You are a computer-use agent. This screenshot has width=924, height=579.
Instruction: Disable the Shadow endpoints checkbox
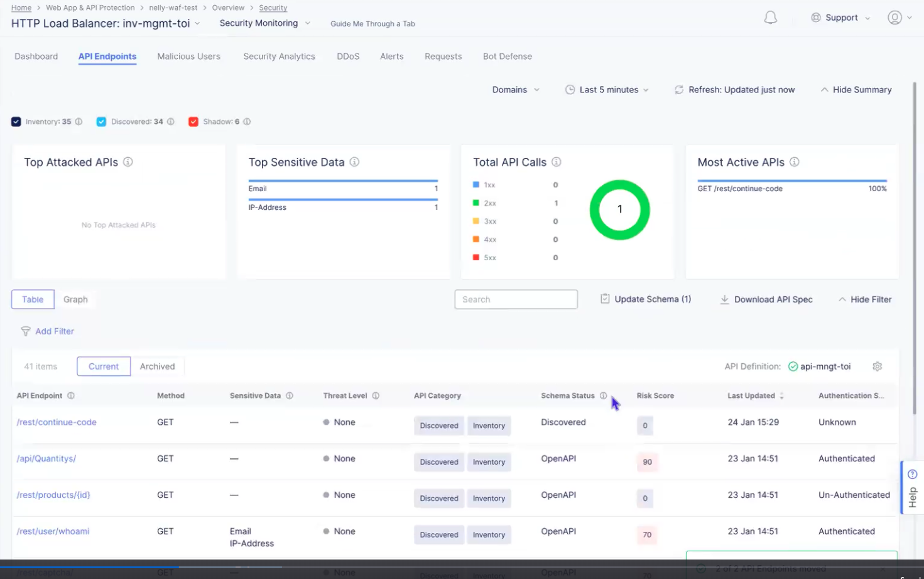tap(193, 121)
